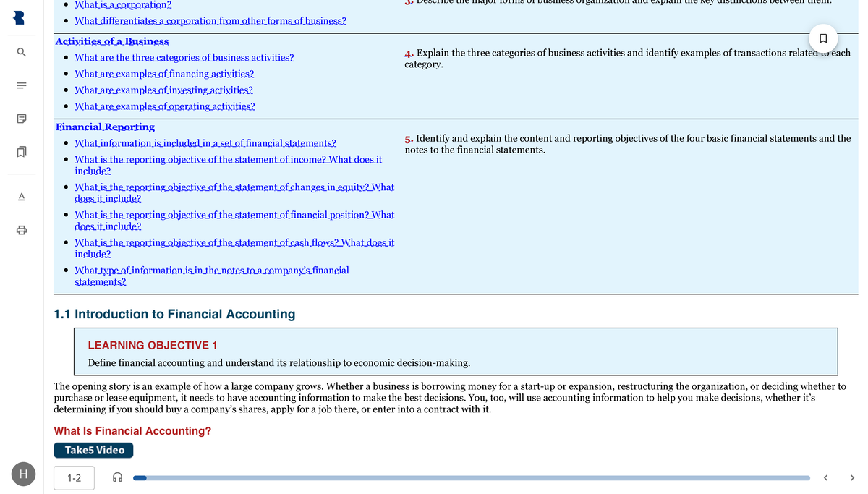
Task: Enable audio narration with the headphones icon
Action: 117,476
